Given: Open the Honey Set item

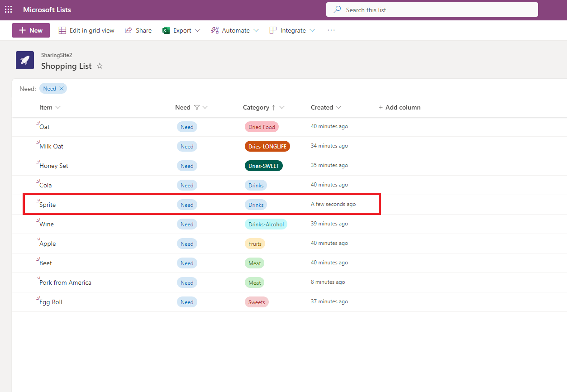Looking at the screenshot, I should 54,166.
